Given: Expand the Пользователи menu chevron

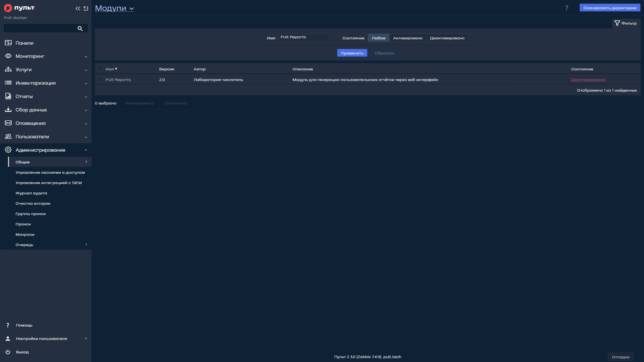Looking at the screenshot, I should coord(86,137).
